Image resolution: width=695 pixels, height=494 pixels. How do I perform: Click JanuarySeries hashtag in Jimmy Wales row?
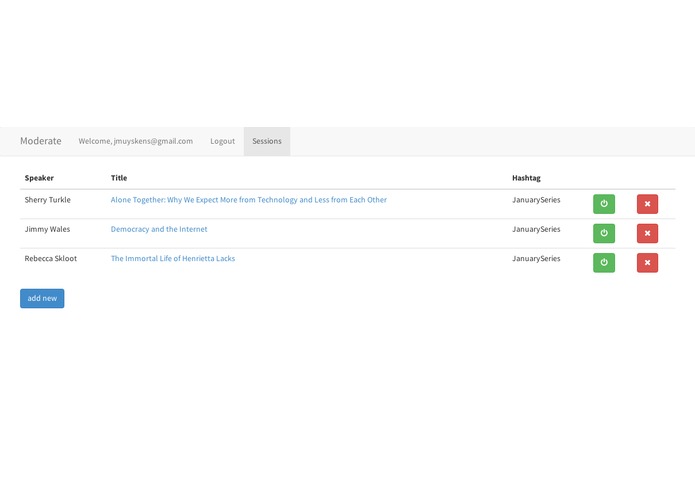click(536, 229)
